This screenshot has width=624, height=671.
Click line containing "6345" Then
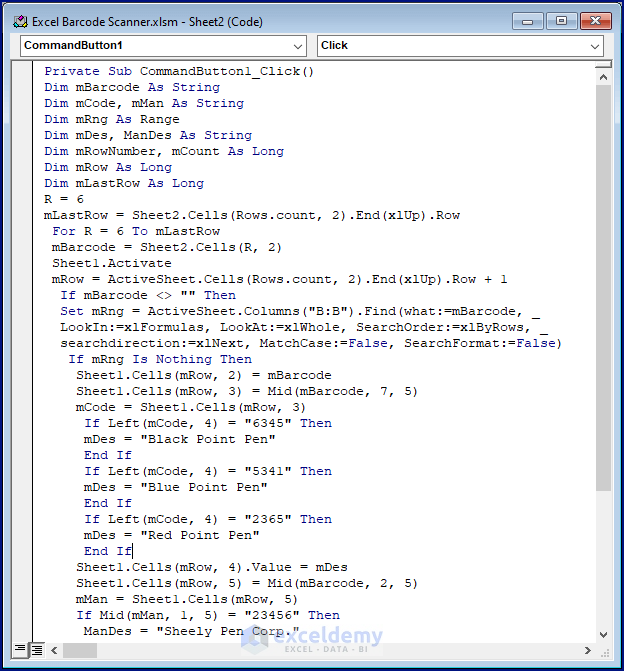(208, 424)
